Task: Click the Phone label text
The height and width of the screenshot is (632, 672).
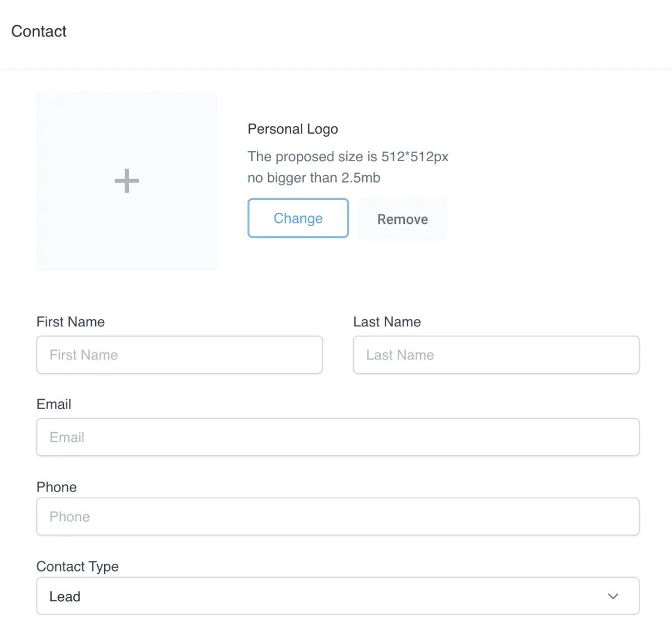Action: [x=57, y=487]
